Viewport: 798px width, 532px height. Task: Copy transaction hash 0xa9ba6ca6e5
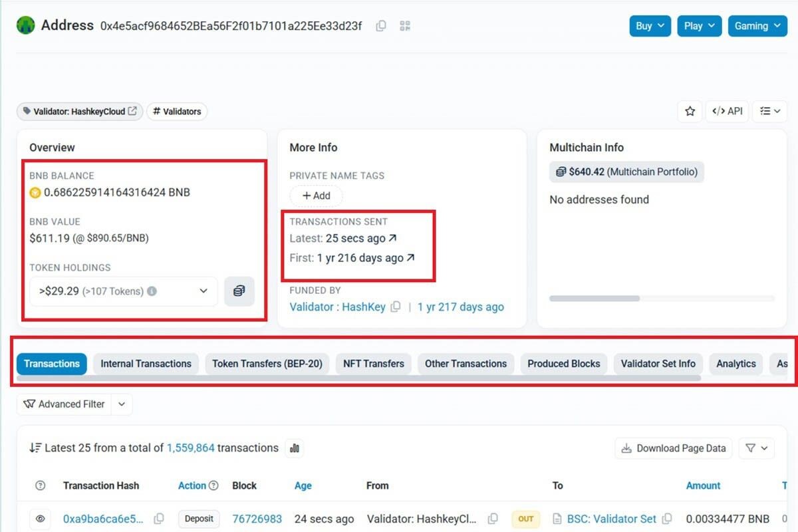tap(159, 519)
